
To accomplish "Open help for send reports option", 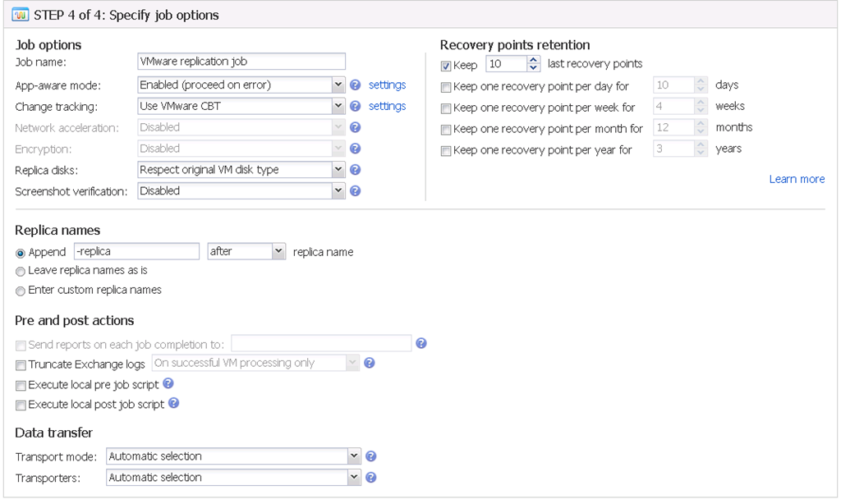I will pyautogui.click(x=421, y=343).
